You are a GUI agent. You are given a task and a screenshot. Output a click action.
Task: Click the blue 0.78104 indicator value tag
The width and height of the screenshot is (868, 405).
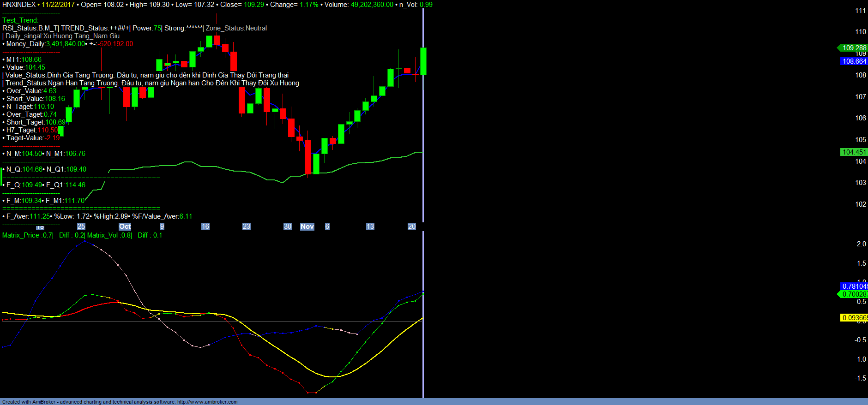pos(854,286)
